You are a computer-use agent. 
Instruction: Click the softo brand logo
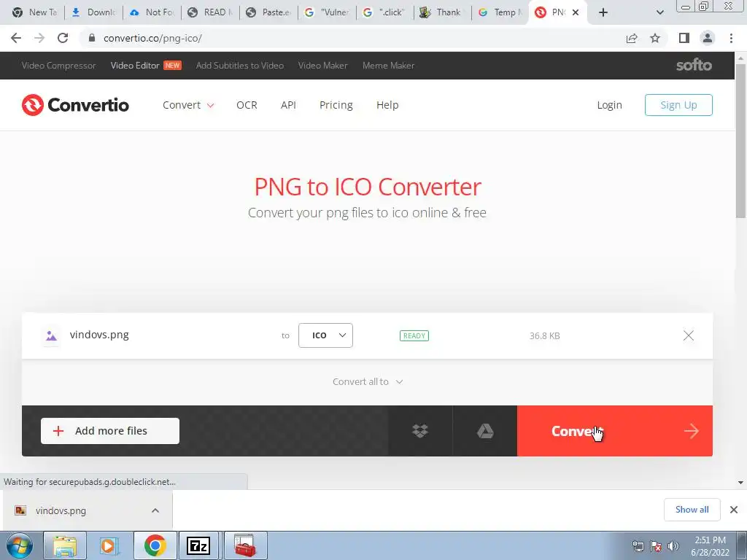click(694, 65)
